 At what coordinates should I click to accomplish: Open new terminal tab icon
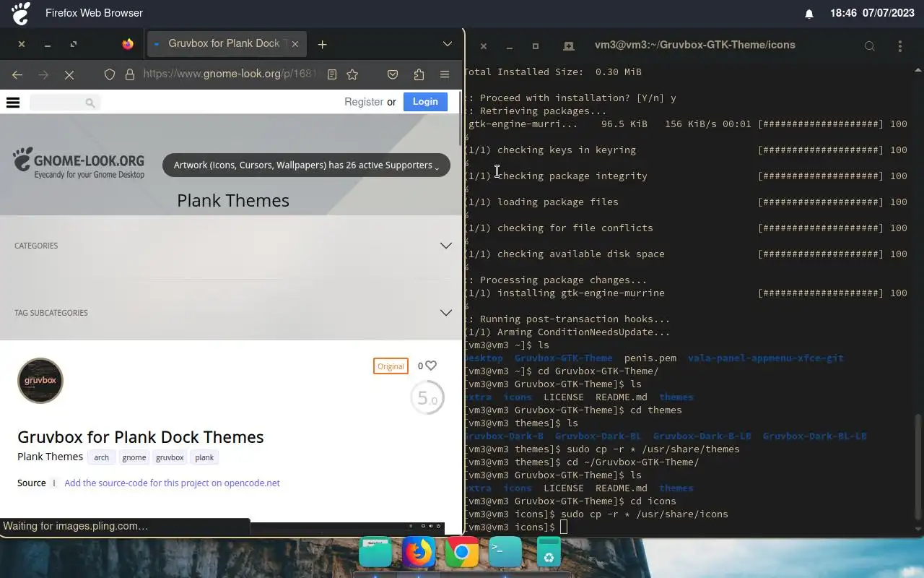(569, 46)
